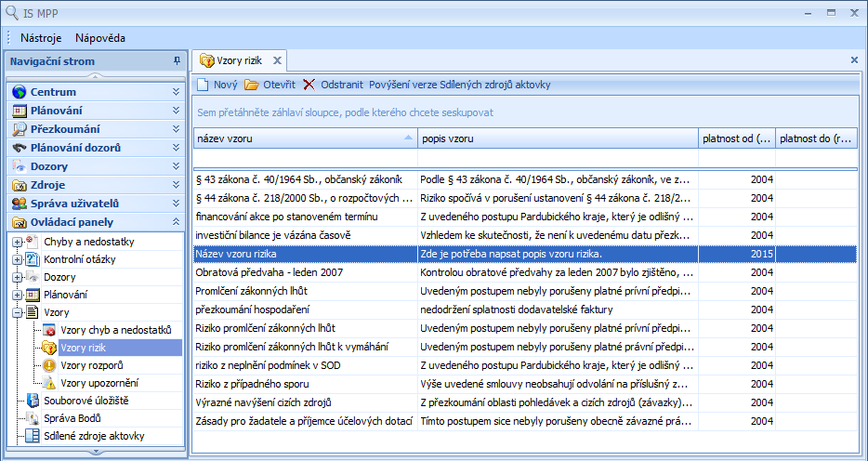
Task: Close the document area with right X
Action: tap(855, 59)
